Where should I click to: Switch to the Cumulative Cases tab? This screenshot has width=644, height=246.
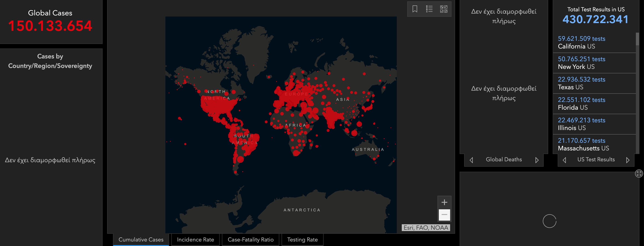[141, 240]
